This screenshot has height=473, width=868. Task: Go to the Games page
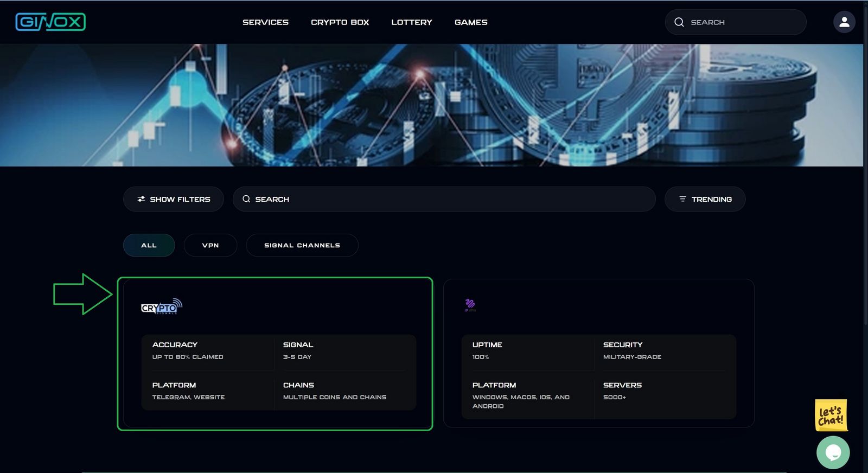[x=471, y=22]
